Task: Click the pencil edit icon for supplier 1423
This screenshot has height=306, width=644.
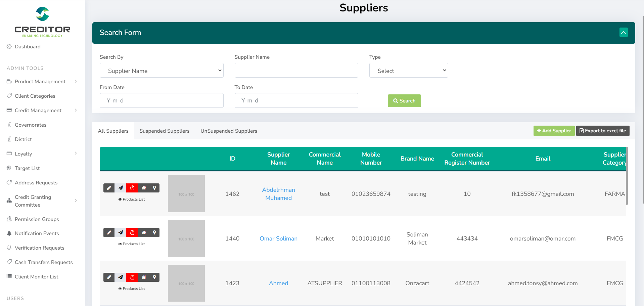Action: pos(109,277)
